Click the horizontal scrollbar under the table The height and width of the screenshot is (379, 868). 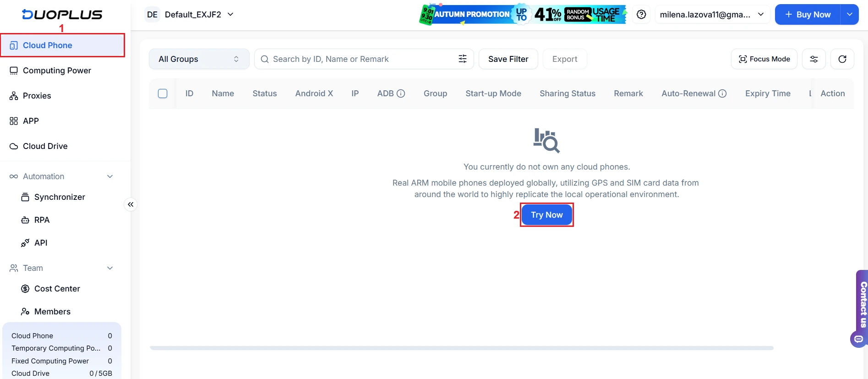pos(461,348)
